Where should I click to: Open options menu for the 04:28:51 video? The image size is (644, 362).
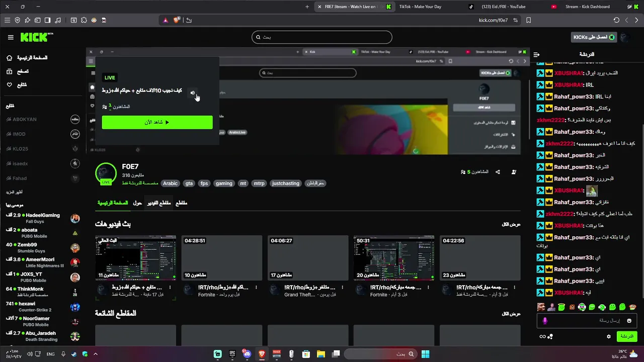[257, 288]
